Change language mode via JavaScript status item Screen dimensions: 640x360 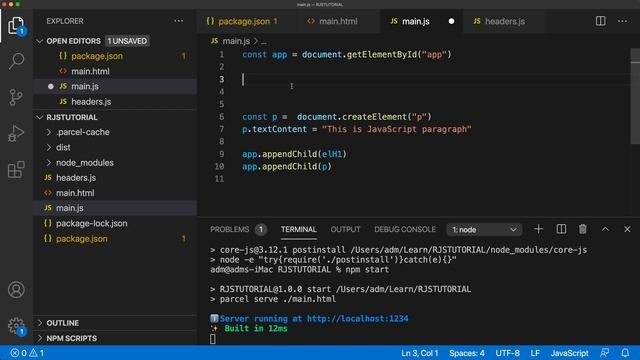click(569, 353)
